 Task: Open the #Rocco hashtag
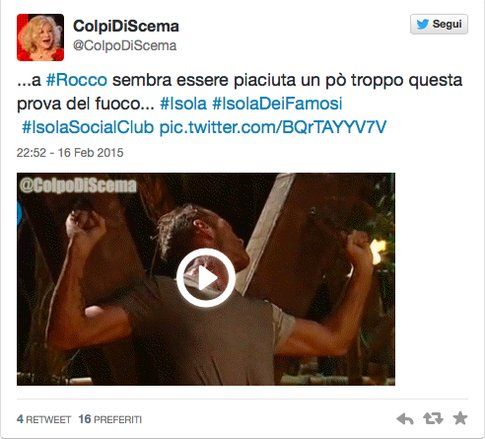click(x=77, y=80)
